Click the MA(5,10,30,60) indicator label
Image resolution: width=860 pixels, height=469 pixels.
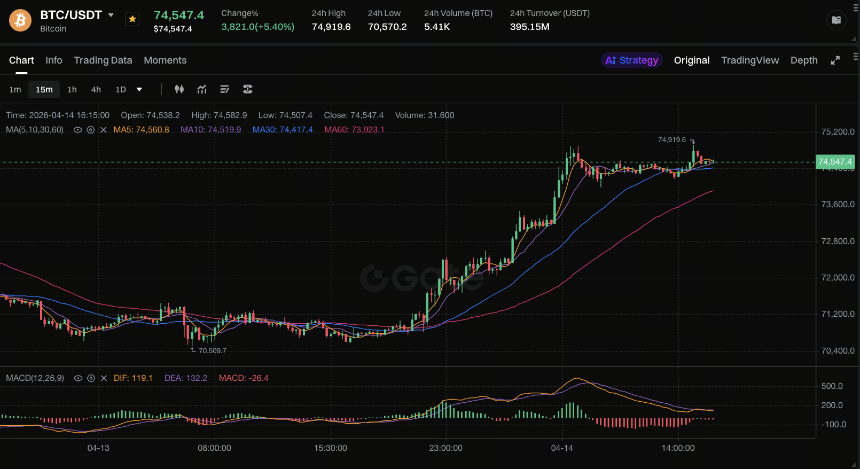click(x=35, y=130)
